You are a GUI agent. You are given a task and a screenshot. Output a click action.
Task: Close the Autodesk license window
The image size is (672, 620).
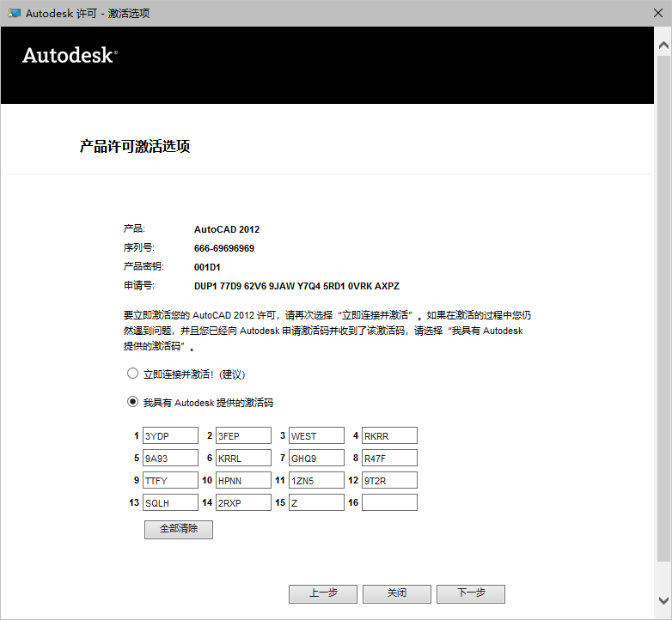(658, 13)
